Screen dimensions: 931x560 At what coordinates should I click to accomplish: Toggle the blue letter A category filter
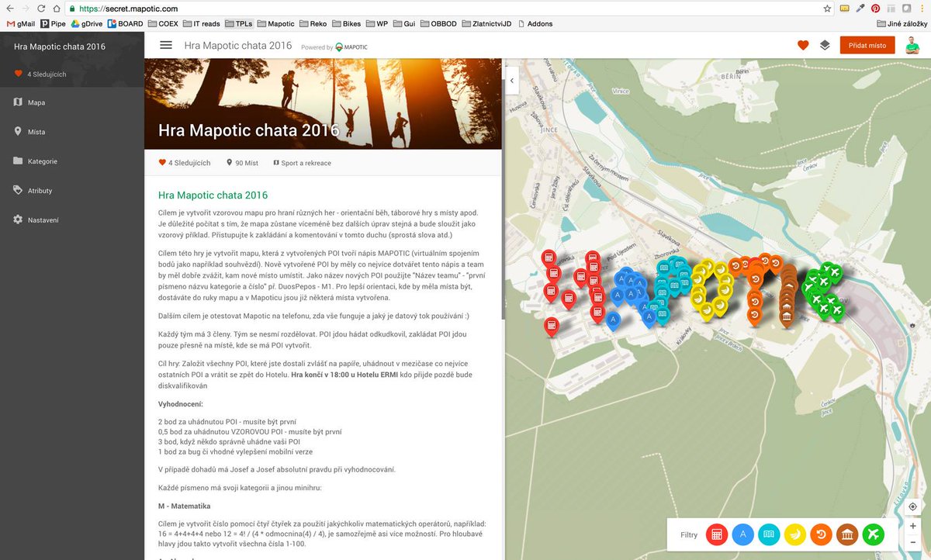click(x=743, y=534)
